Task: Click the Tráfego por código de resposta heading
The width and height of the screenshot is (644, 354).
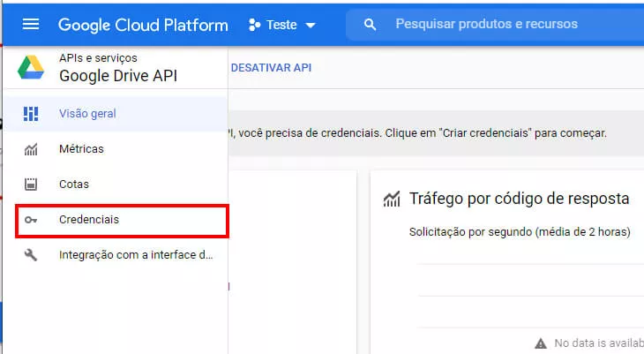Action: point(519,199)
